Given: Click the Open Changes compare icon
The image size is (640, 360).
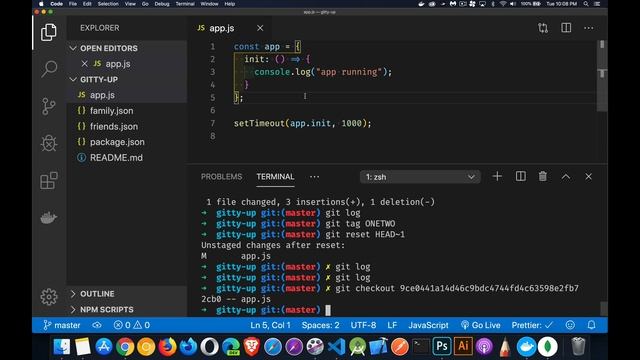Looking at the screenshot, I should pyautogui.click(x=543, y=28).
